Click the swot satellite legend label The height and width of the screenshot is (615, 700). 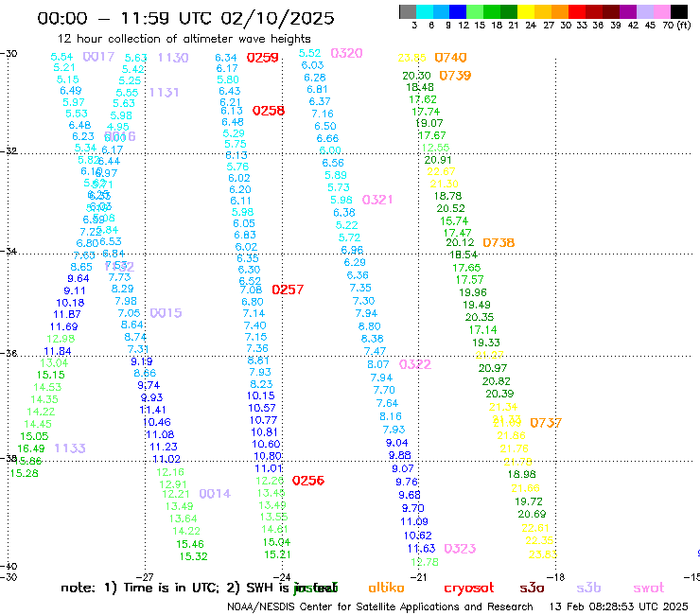649,588
